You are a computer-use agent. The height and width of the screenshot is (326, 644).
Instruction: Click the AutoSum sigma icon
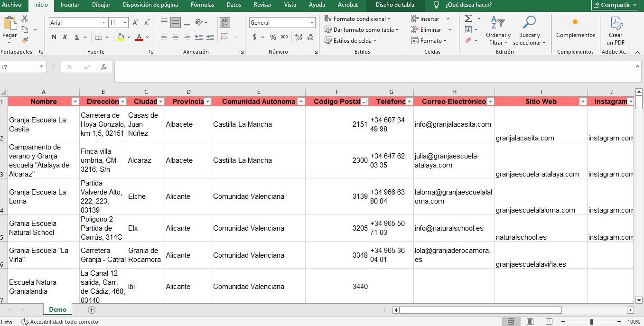[468, 19]
